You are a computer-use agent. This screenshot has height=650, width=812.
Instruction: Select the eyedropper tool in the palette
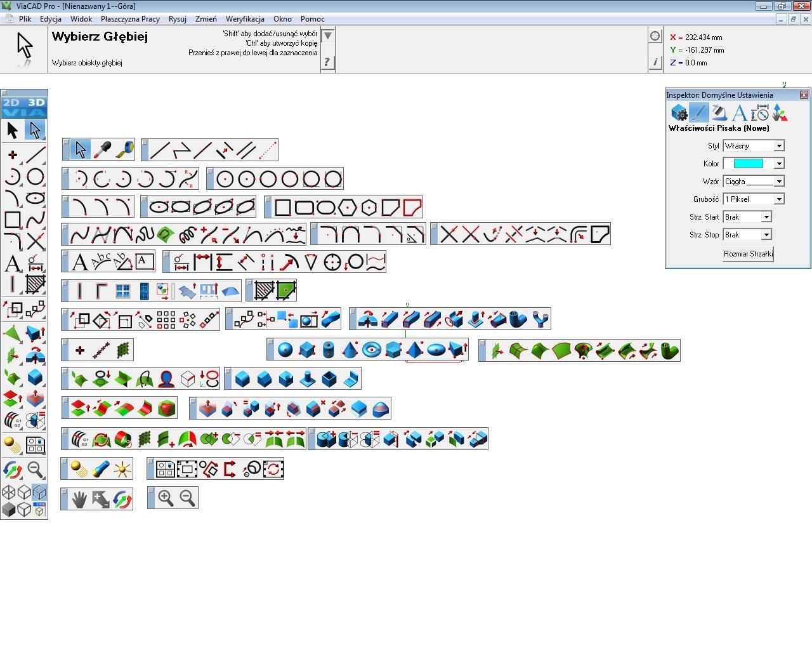point(102,150)
